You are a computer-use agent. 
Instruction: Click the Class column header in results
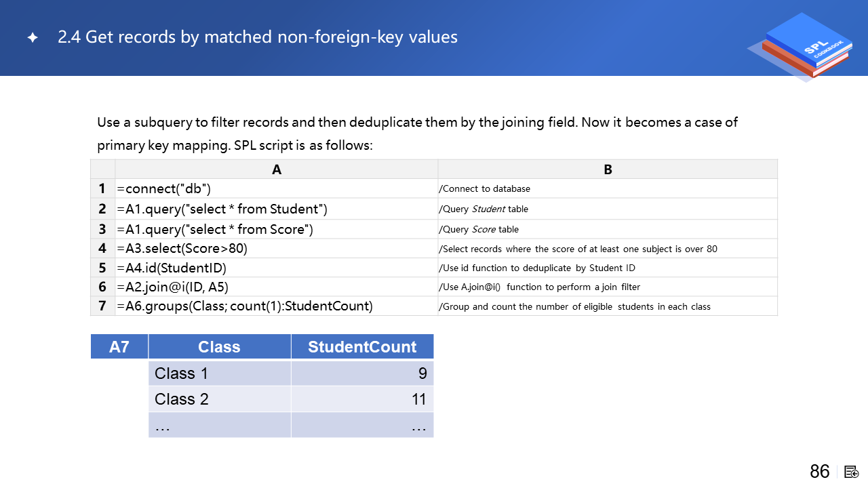tap(219, 347)
